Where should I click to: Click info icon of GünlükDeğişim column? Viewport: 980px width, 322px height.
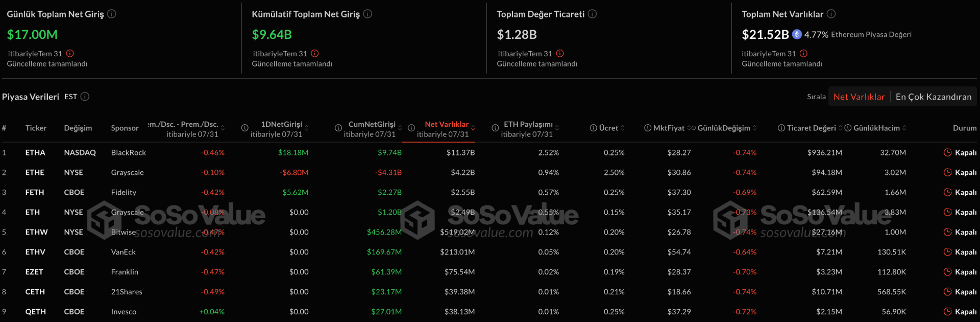[x=693, y=128]
